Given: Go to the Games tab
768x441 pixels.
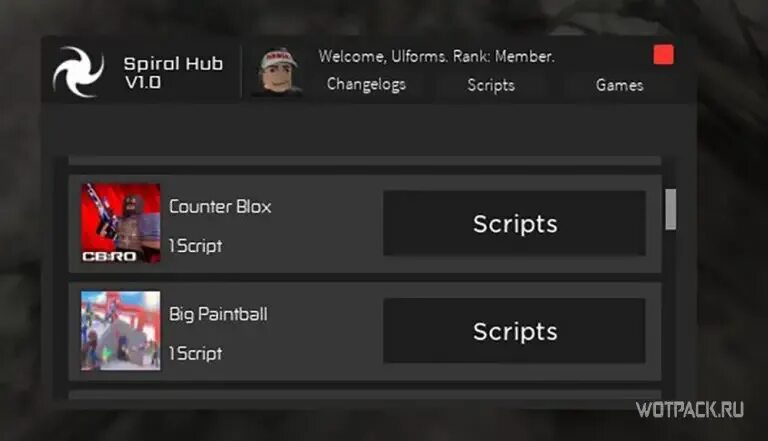Looking at the screenshot, I should 620,85.
